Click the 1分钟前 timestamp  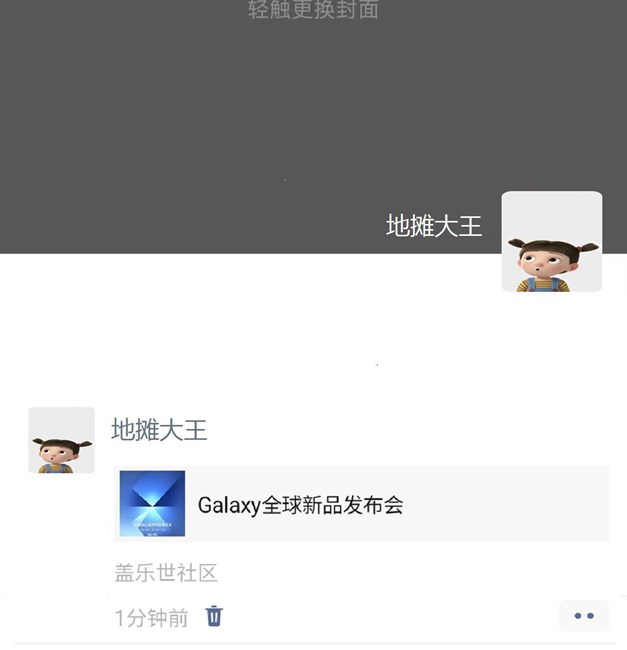[x=151, y=618]
